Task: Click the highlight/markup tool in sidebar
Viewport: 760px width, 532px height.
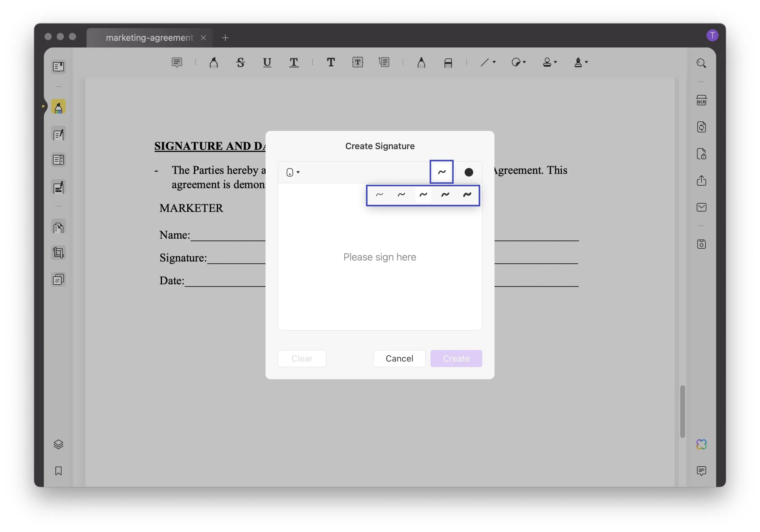Action: coord(58,107)
